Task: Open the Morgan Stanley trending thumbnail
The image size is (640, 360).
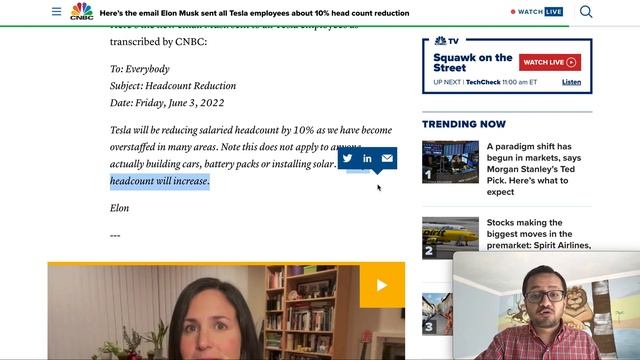Action: coord(450,162)
